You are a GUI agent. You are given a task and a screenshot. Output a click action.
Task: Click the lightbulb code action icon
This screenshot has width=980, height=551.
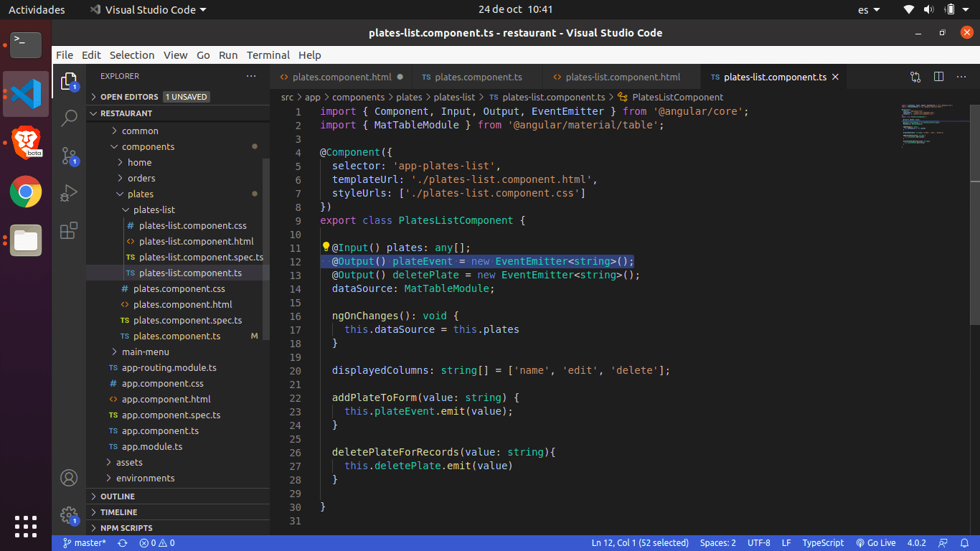[x=326, y=248]
